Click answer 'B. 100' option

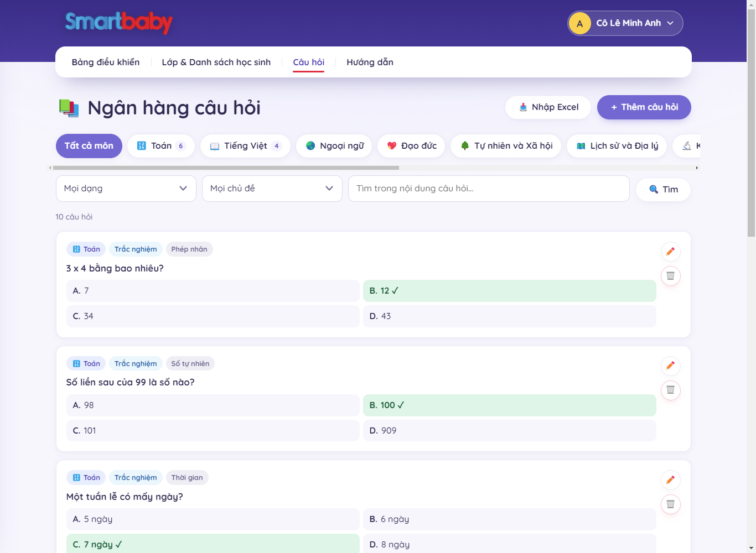coord(510,405)
